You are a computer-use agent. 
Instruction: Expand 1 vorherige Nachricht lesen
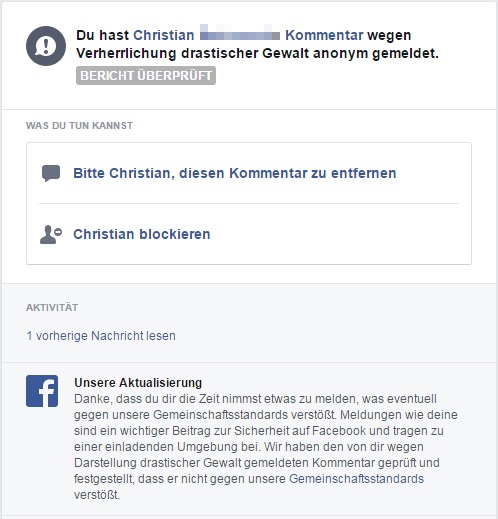(x=101, y=336)
